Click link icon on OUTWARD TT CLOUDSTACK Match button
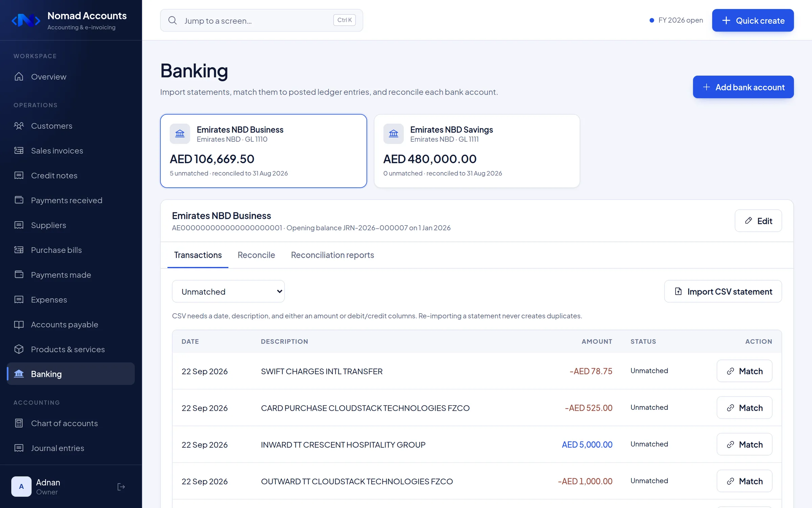The height and width of the screenshot is (508, 812). coord(730,481)
